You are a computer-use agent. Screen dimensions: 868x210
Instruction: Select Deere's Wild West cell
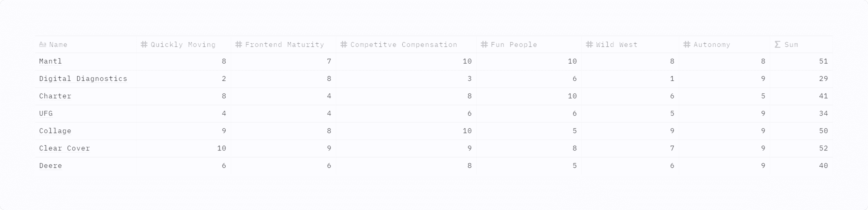point(630,166)
